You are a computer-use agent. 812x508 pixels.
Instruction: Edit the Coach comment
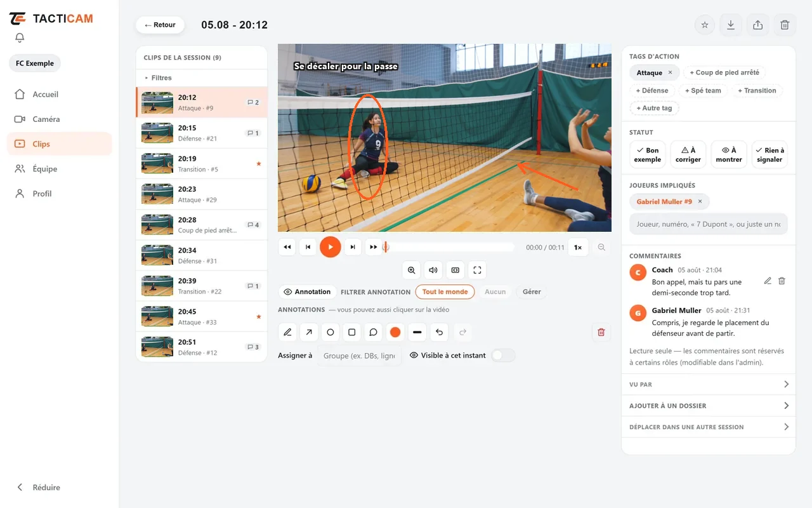coord(768,281)
